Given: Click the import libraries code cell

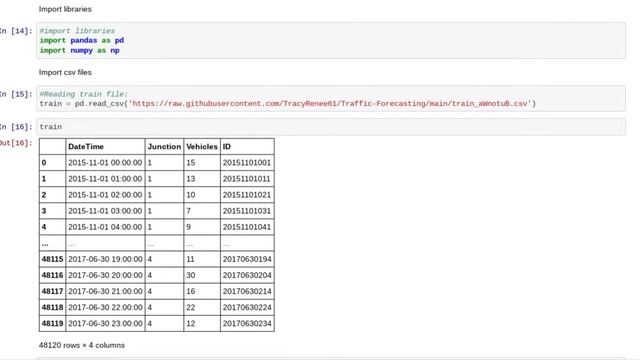Looking at the screenshot, I should point(331,40).
